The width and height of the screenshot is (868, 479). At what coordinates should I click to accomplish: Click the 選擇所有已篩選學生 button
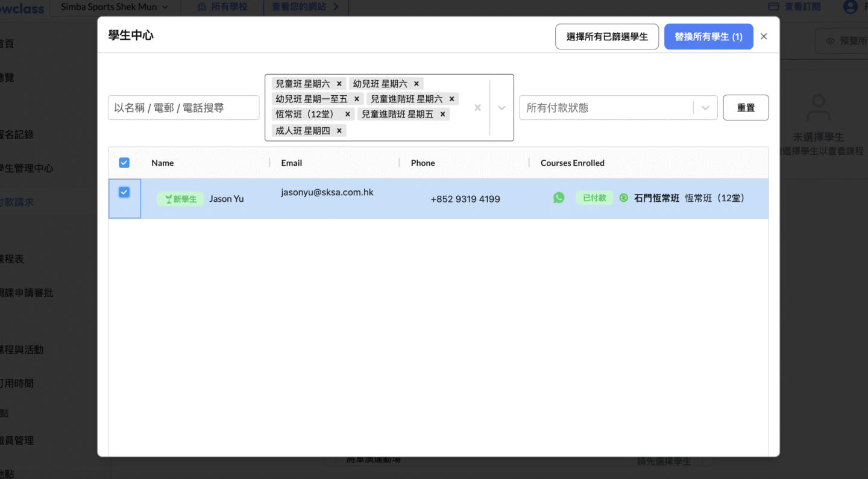tap(606, 37)
